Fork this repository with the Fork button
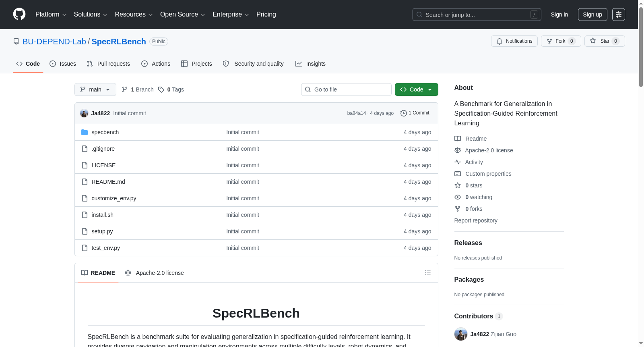This screenshot has height=347, width=644. pos(561,41)
